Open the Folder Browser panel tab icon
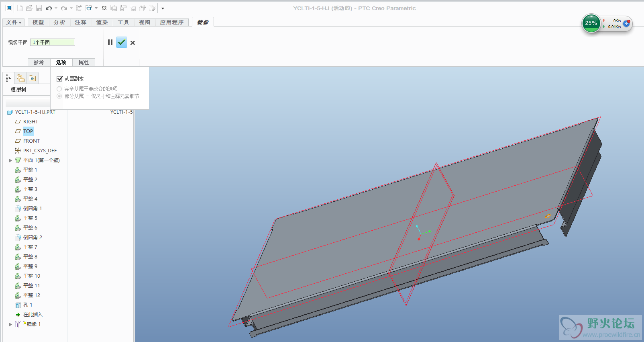This screenshot has width=644, height=342. [x=20, y=78]
